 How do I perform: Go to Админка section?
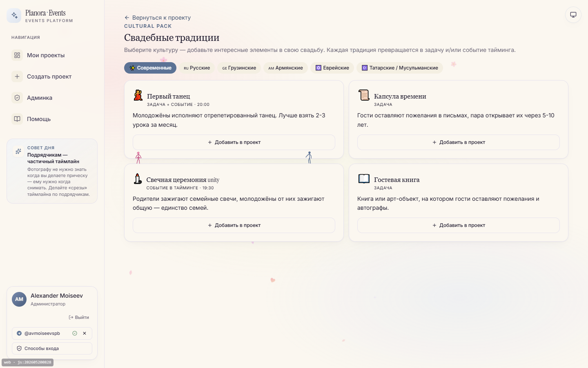pyautogui.click(x=52, y=98)
